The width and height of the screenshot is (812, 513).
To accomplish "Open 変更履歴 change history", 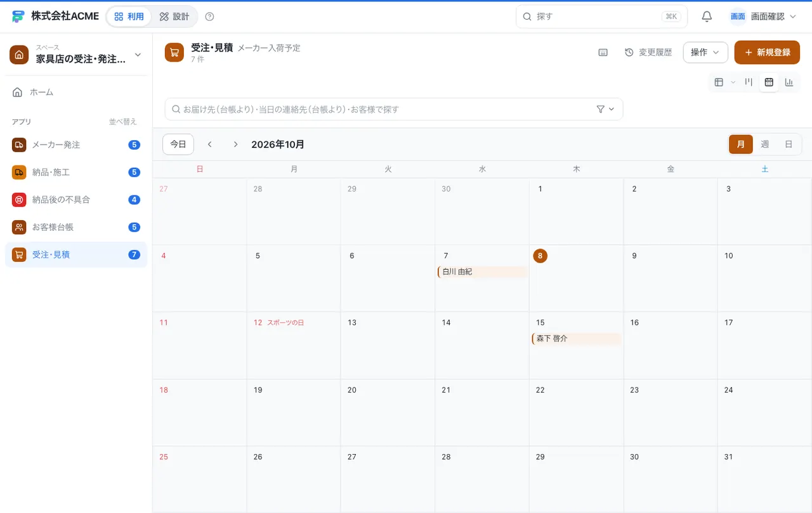I will point(648,53).
